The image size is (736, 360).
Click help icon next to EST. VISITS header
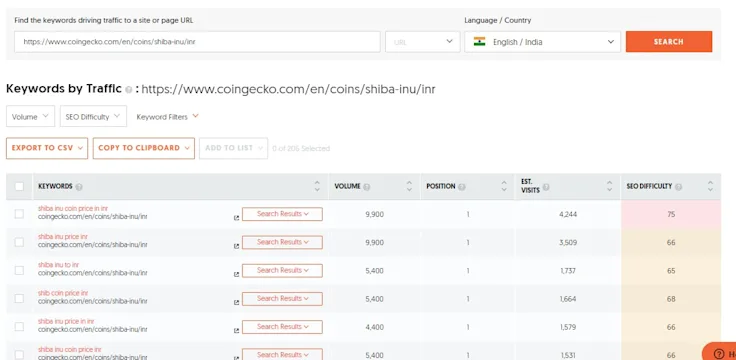pyautogui.click(x=546, y=187)
